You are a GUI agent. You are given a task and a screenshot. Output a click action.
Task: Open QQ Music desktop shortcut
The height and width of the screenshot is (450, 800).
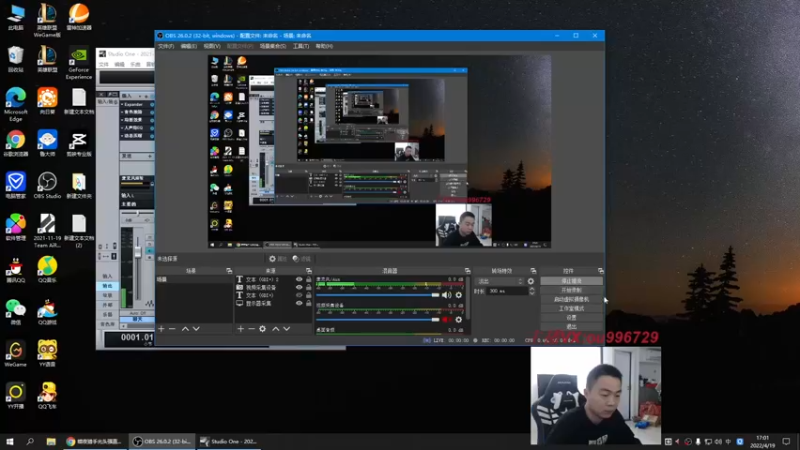pos(47,269)
